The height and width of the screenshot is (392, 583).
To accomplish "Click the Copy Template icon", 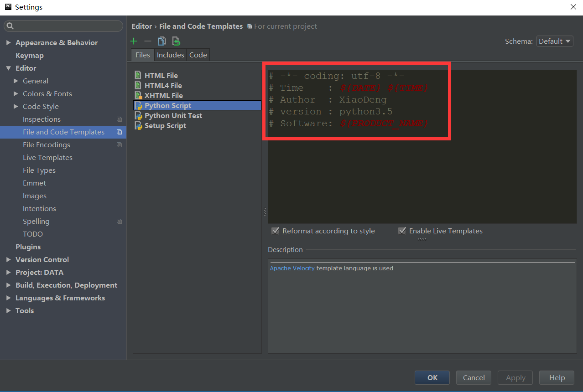I will coord(161,41).
